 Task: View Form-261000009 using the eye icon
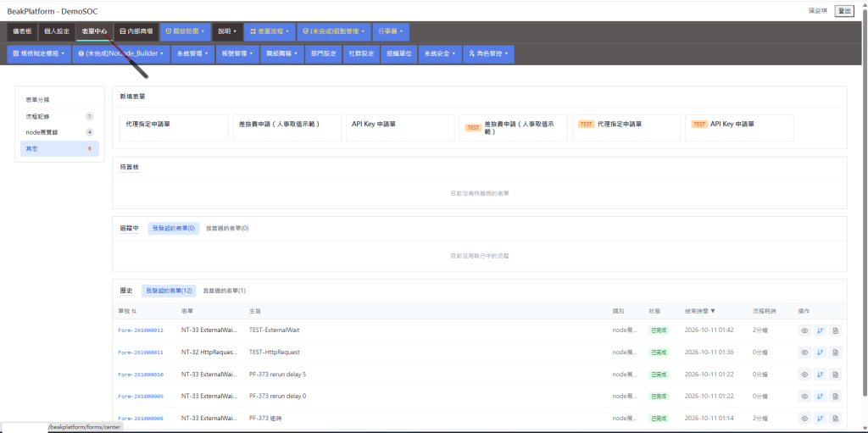[804, 397]
